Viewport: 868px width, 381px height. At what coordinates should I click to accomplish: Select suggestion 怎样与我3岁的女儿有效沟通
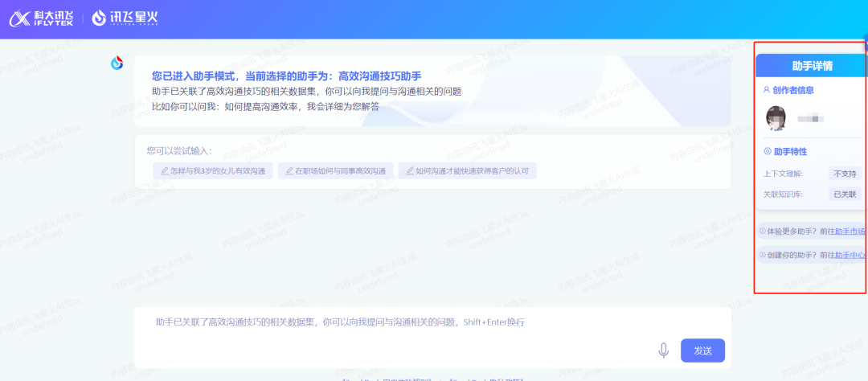[x=213, y=171]
